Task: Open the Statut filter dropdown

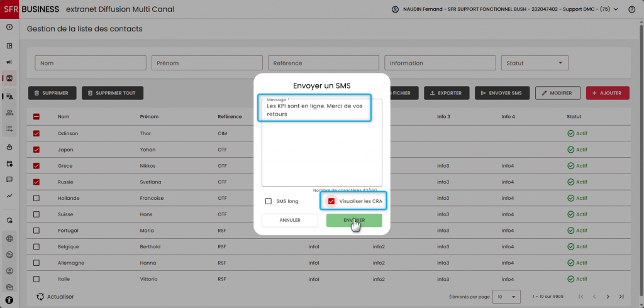Action: [x=535, y=63]
